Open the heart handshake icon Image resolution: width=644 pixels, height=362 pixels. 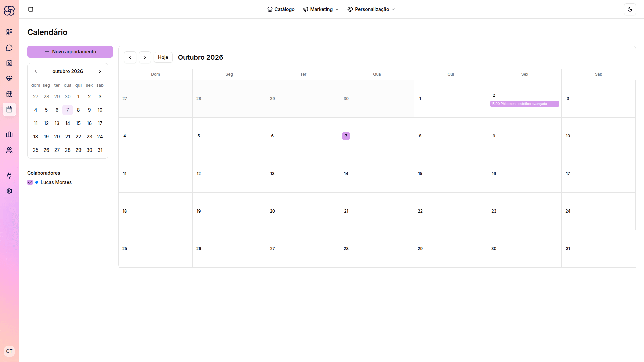click(9, 78)
